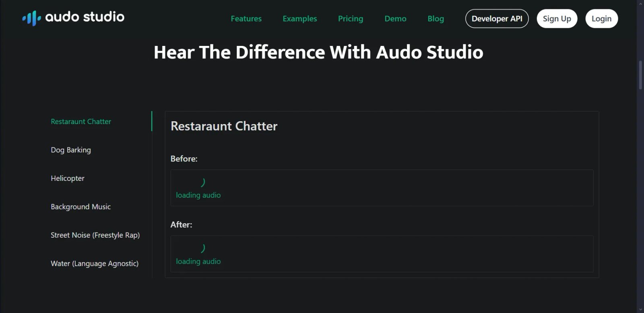
Task: Click the Audo Studio logo icon
Action: tap(31, 18)
